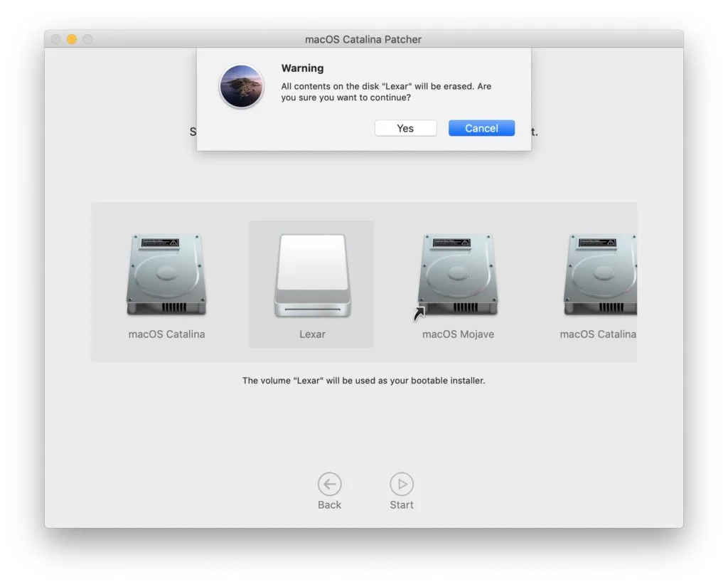Click the Start arrow icon
This screenshot has height=587, width=728.
click(401, 482)
